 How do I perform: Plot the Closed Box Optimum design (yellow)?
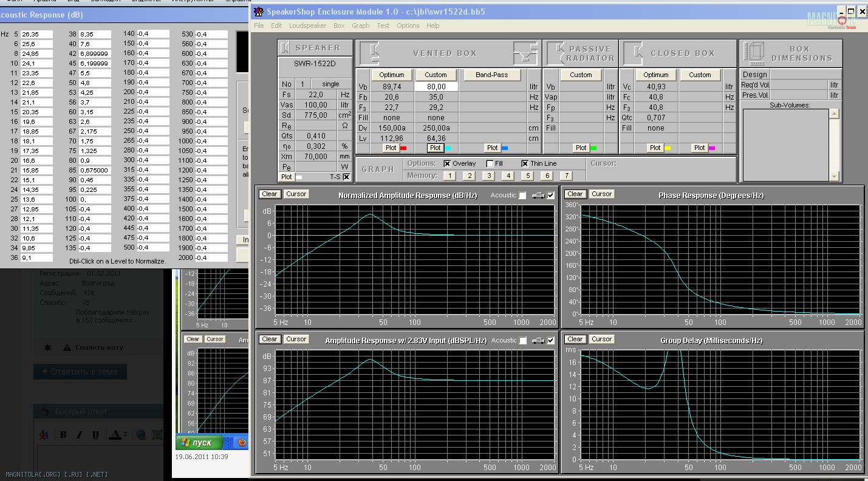(655, 148)
